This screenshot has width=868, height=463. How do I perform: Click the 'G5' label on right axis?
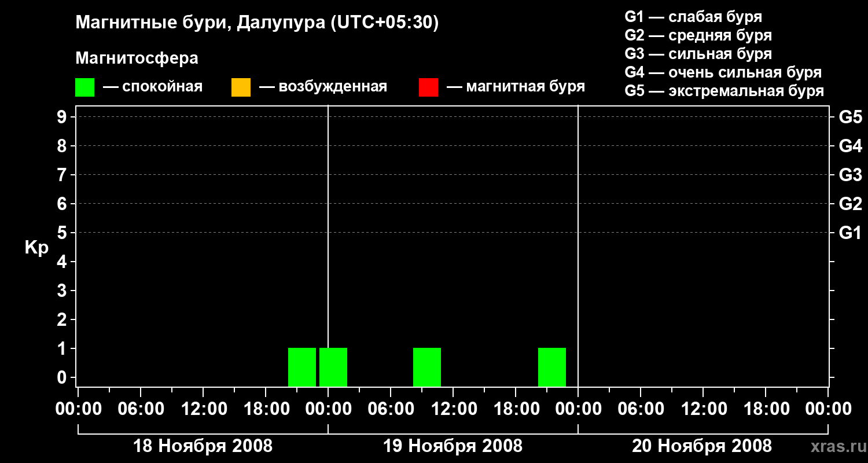[x=850, y=117]
